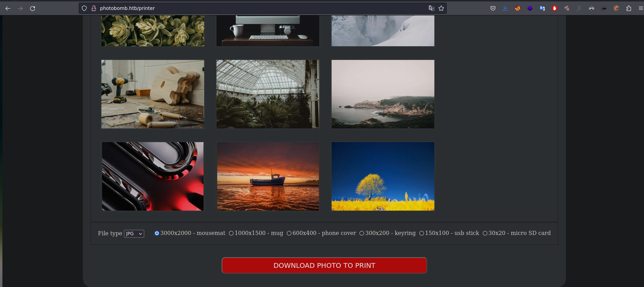Viewport: 644px width, 287px height.
Task: Save page to Pocket
Action: (493, 8)
